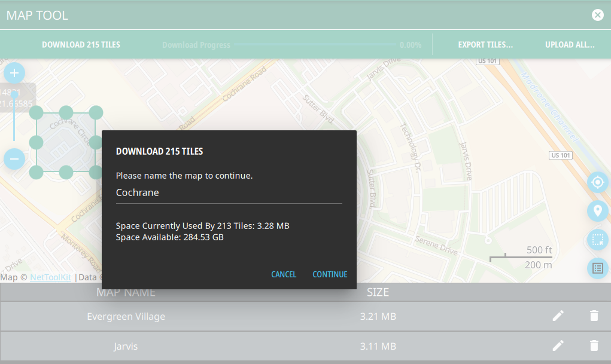The width and height of the screenshot is (611, 364).
Task: Click the map pin marker icon
Action: [x=597, y=210]
